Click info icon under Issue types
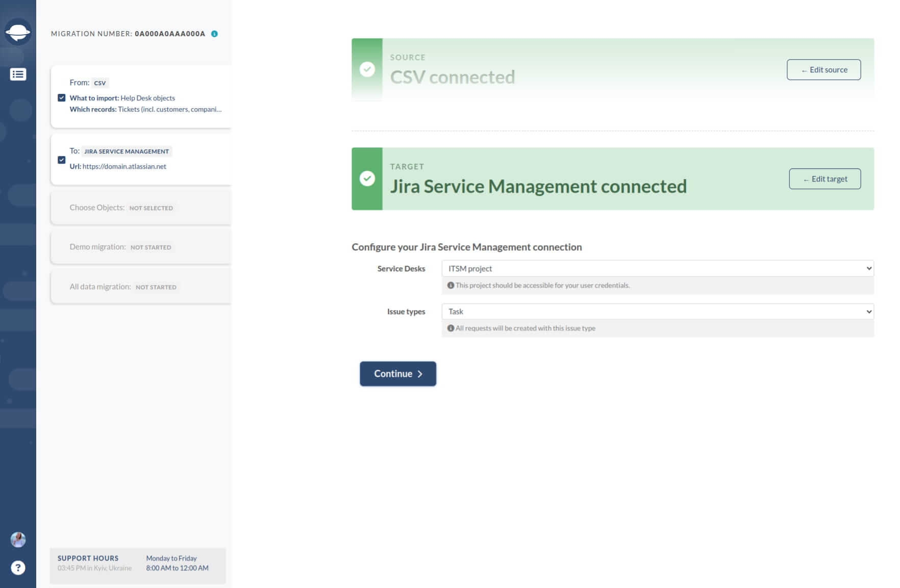The image size is (900, 588). point(451,328)
